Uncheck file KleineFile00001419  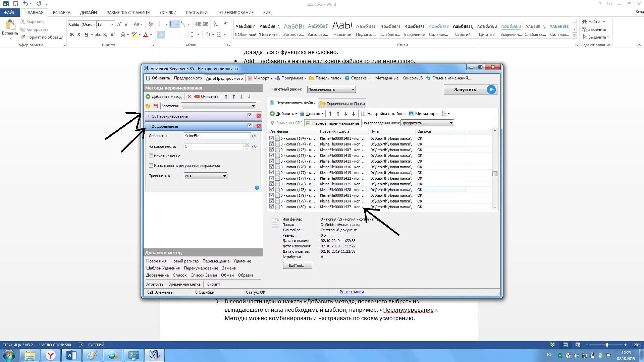[271, 172]
